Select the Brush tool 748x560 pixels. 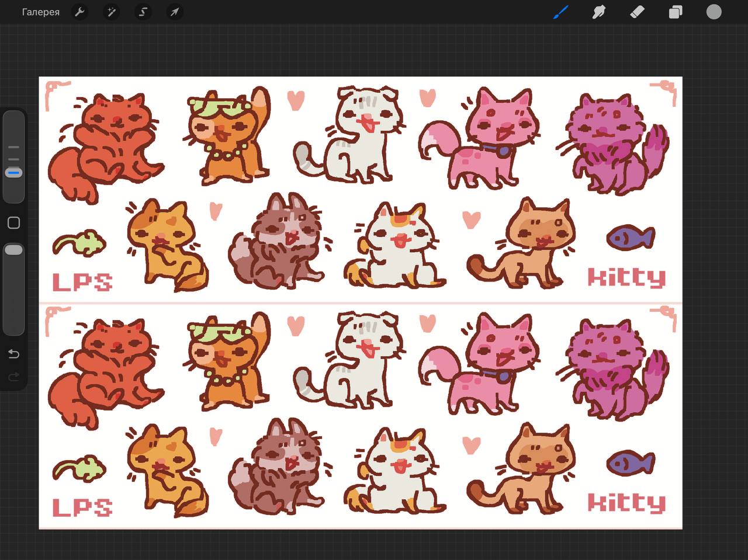(x=561, y=12)
